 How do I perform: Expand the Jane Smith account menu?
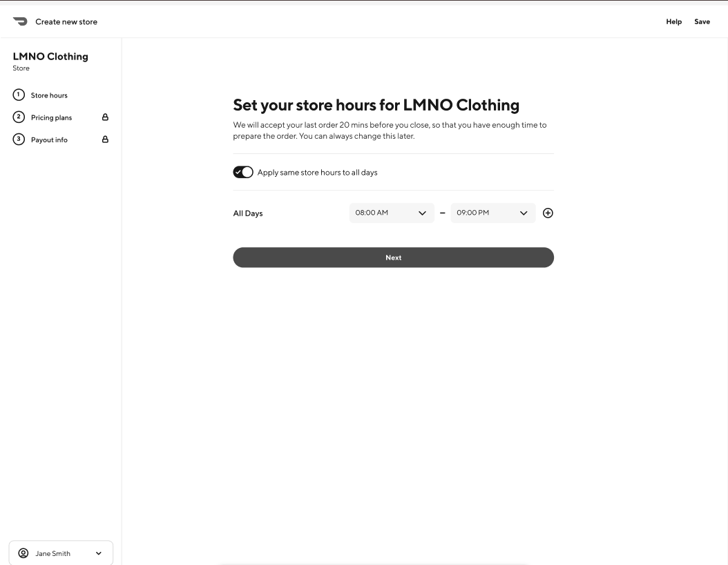tap(98, 553)
